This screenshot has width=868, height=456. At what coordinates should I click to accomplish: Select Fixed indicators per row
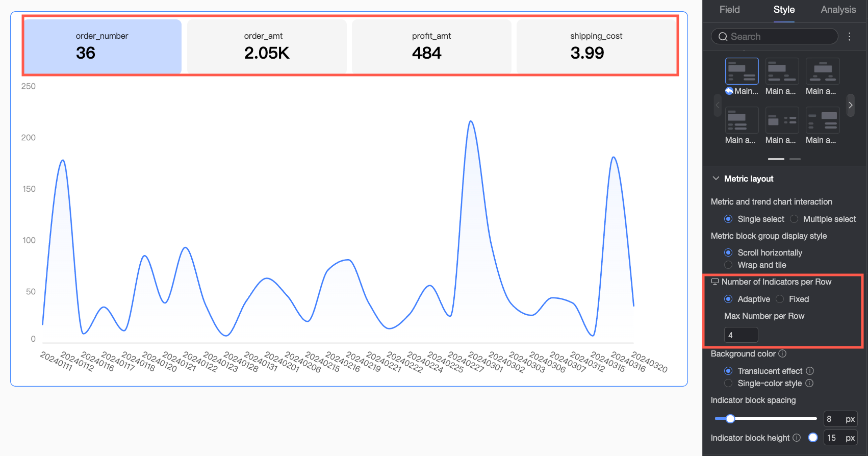pos(779,299)
